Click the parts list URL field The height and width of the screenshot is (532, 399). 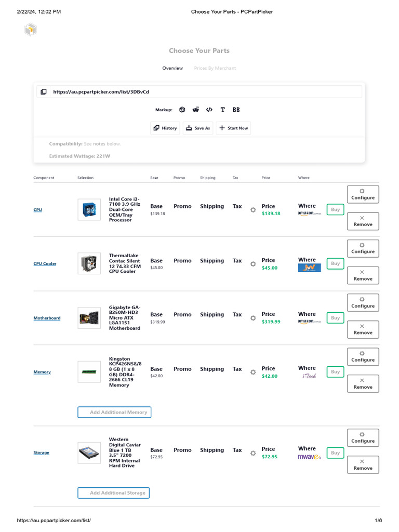[x=206, y=92]
